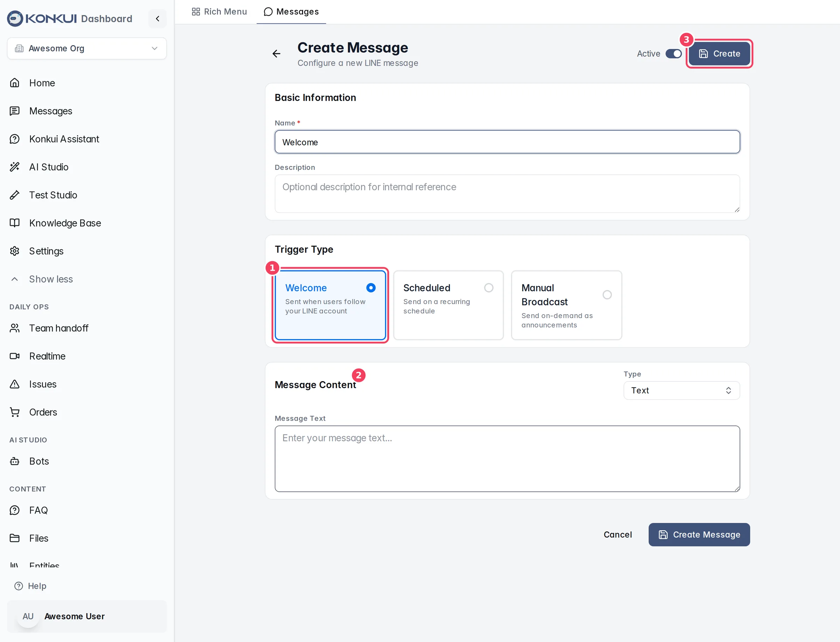The height and width of the screenshot is (642, 840).
Task: Switch to the Rich Menu tab
Action: click(x=219, y=12)
